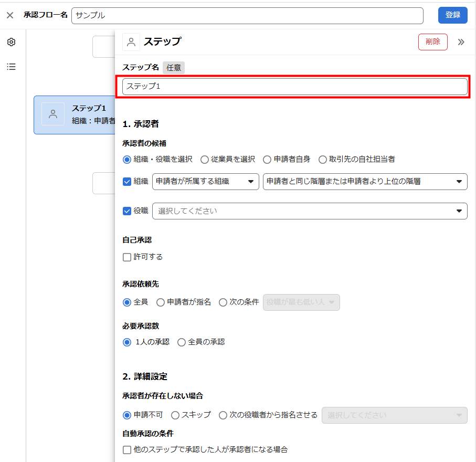
Task: Click the list icon in left sidebar
Action: pos(11,67)
